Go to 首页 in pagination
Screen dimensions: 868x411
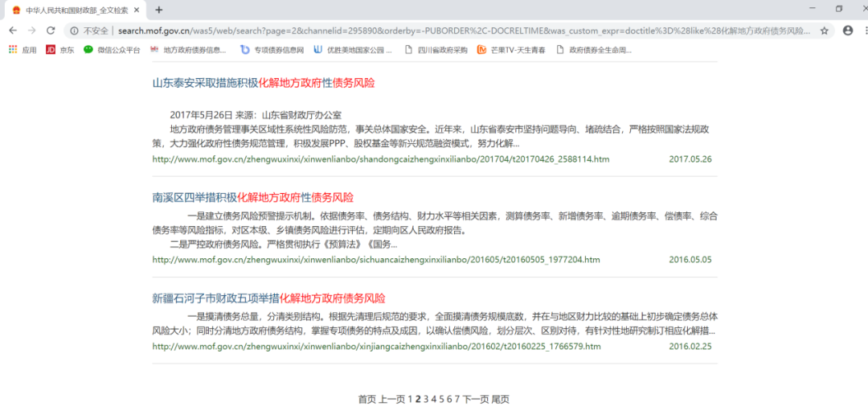pos(367,399)
